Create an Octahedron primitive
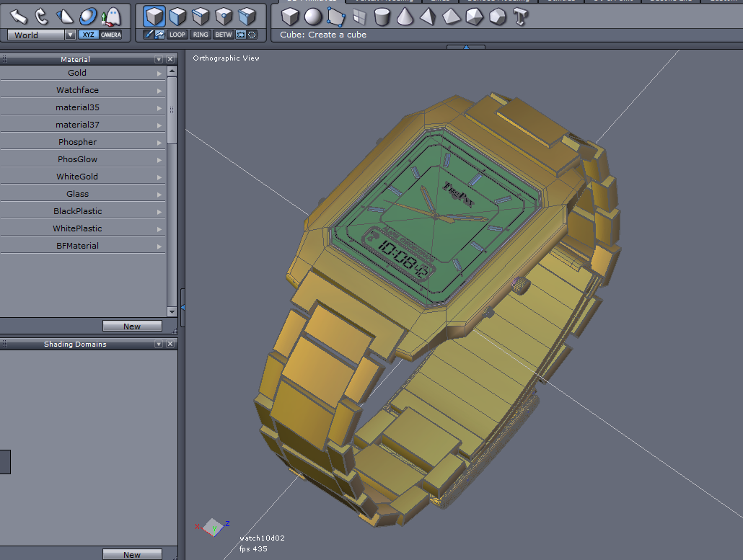Screen dimensions: 743x560 coord(451,17)
